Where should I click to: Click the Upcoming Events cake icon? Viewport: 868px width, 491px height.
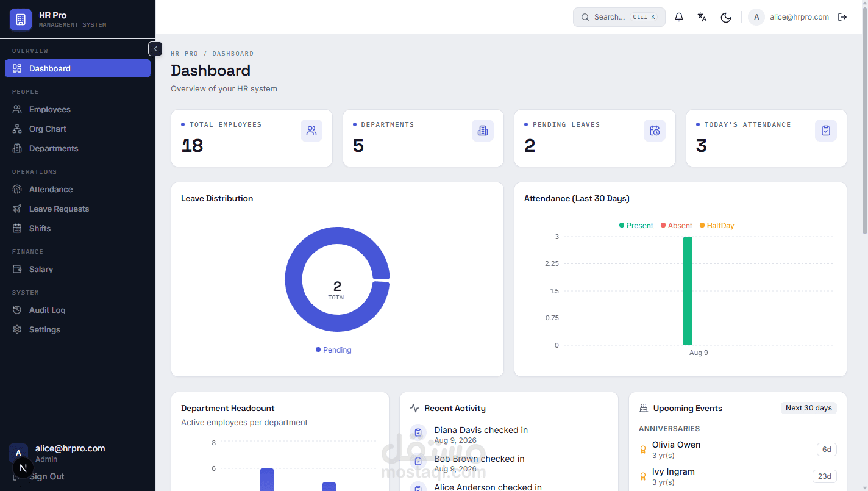(644, 408)
